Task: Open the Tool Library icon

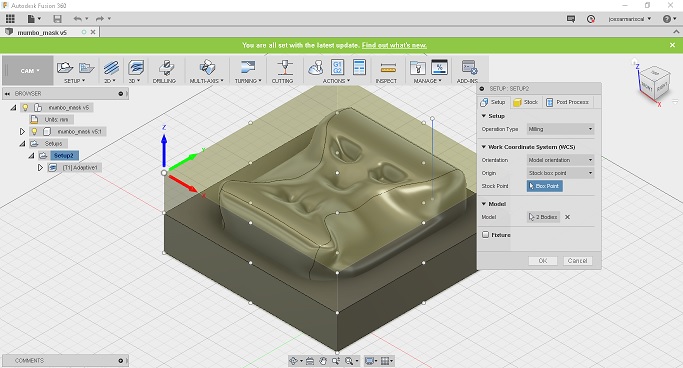Action: 418,68
